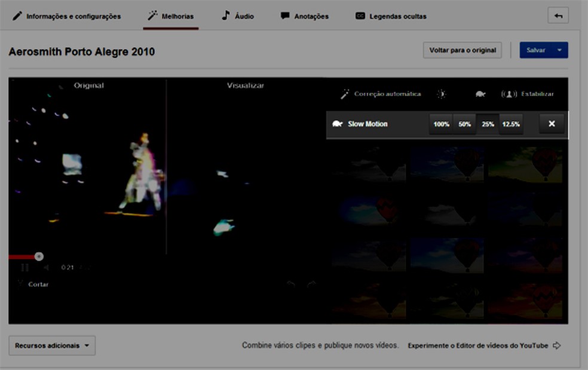
Task: Close the Slow Motion panel
Action: [x=552, y=124]
